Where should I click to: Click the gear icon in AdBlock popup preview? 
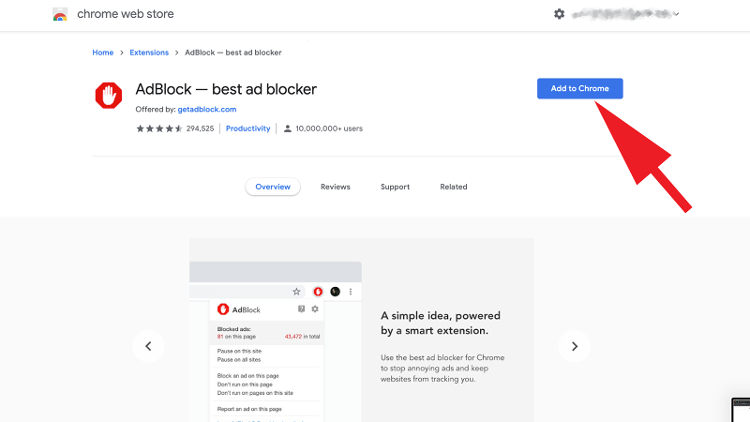click(x=315, y=309)
